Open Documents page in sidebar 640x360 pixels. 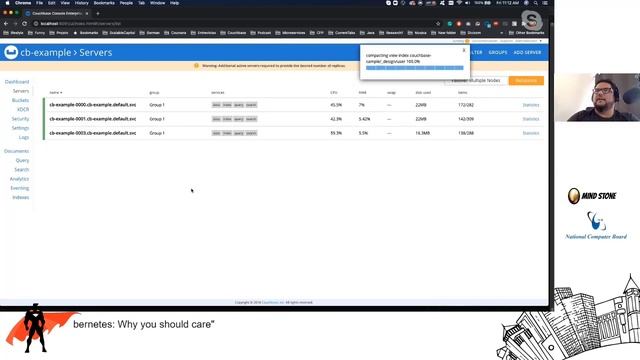point(17,151)
